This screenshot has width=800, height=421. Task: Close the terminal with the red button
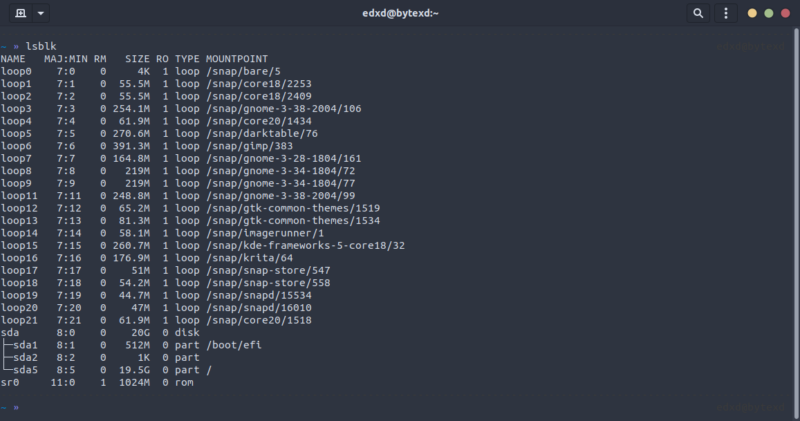784,14
